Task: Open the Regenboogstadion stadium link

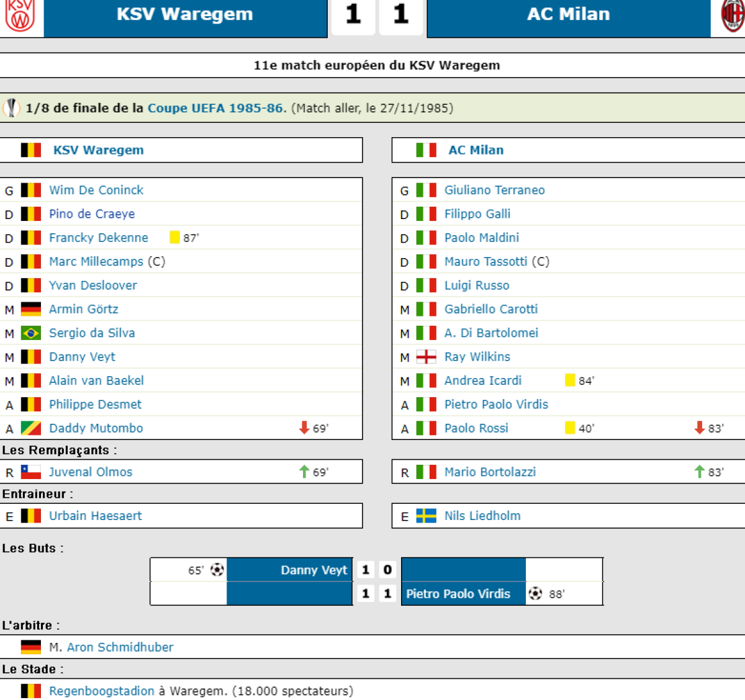Action: (x=102, y=691)
